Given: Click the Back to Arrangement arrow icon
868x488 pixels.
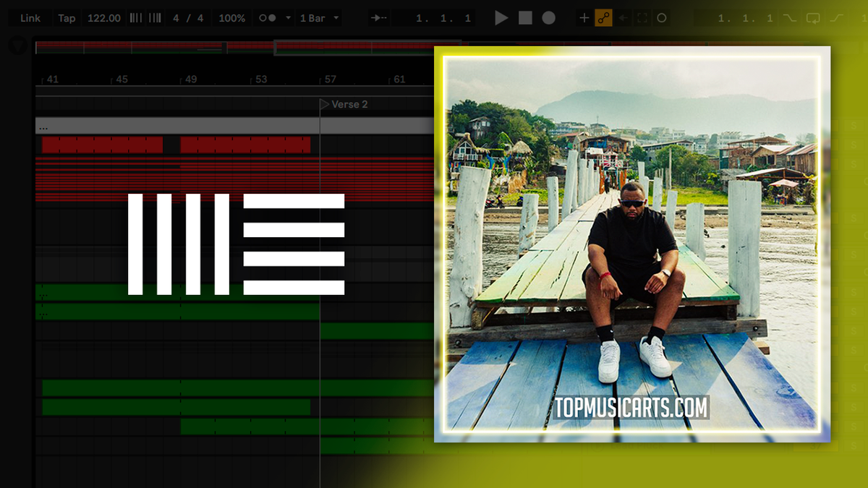Looking at the screenshot, I should (621, 18).
